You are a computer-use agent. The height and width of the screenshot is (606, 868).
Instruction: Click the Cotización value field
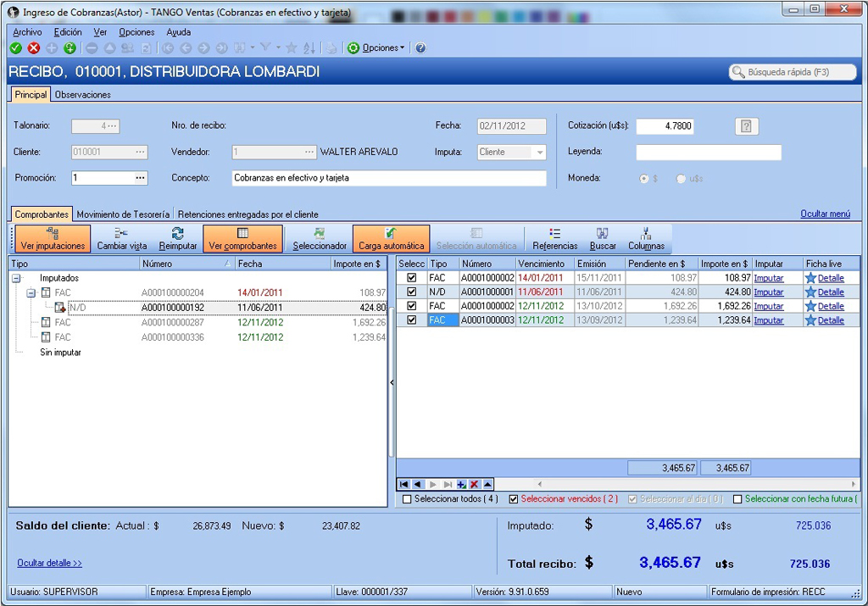pyautogui.click(x=665, y=126)
